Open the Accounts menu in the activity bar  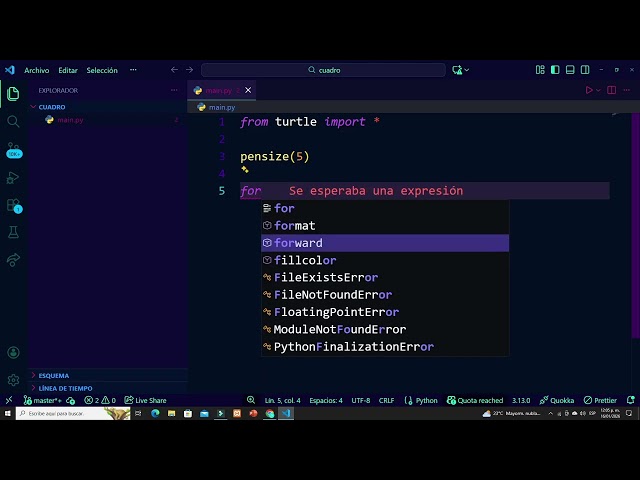[13, 353]
